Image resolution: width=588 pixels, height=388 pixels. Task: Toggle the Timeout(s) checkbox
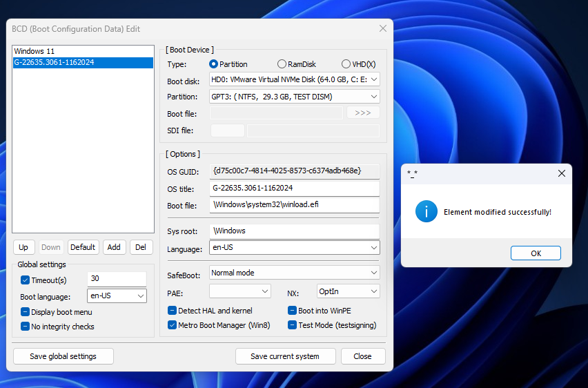25,280
